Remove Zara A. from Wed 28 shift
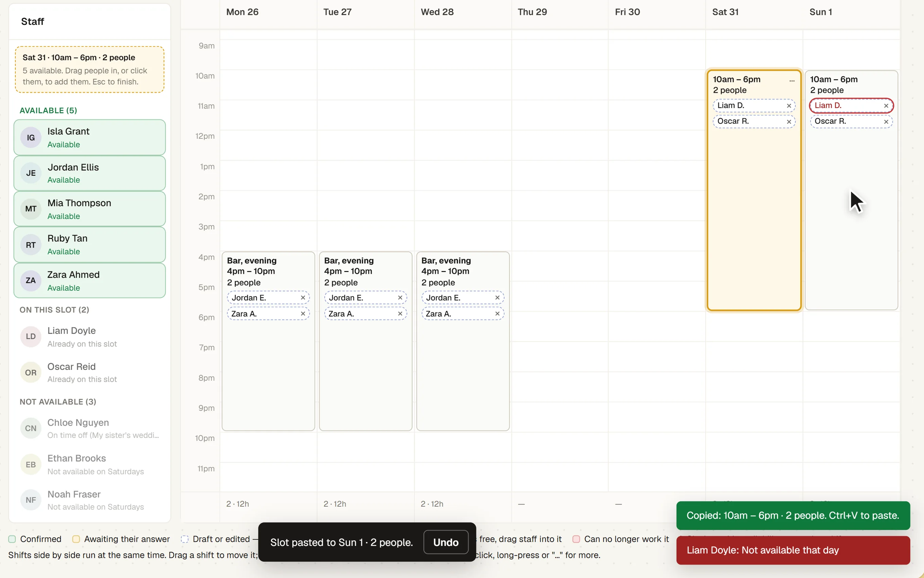The height and width of the screenshot is (578, 924). pos(497,313)
